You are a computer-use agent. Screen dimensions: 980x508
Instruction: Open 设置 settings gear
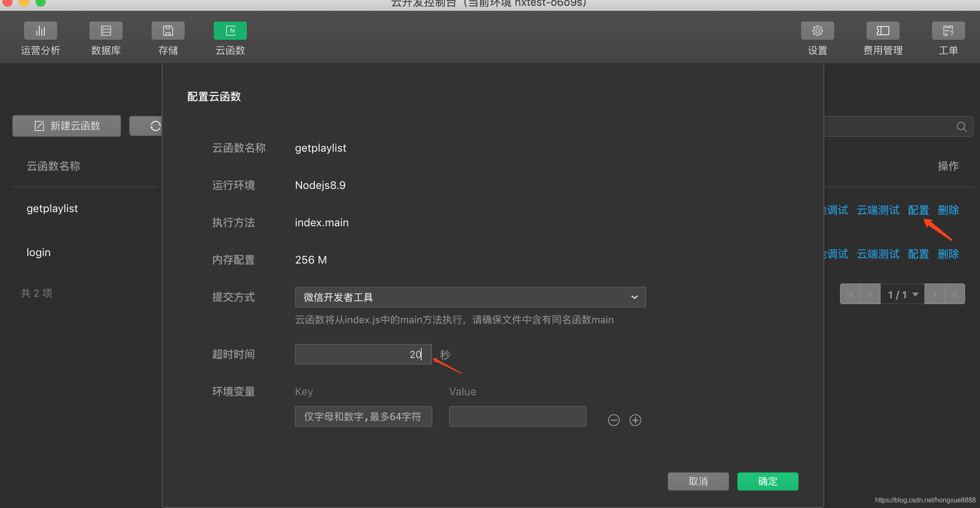[x=817, y=39]
